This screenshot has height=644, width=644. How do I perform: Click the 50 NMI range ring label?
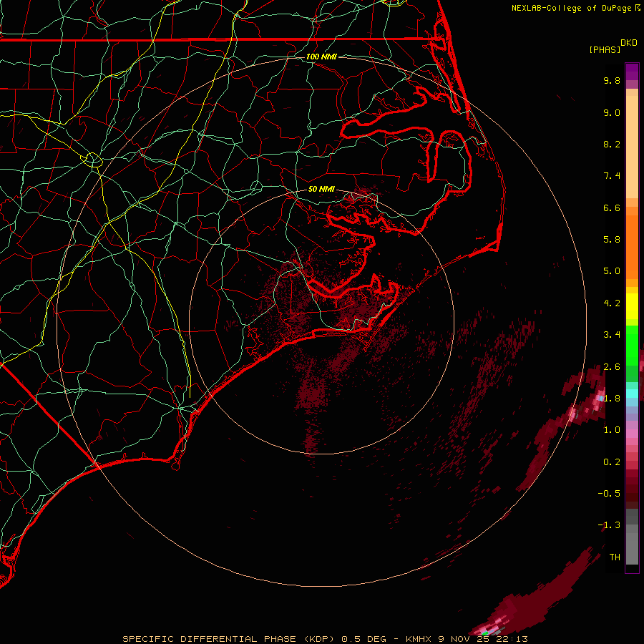[321, 190]
